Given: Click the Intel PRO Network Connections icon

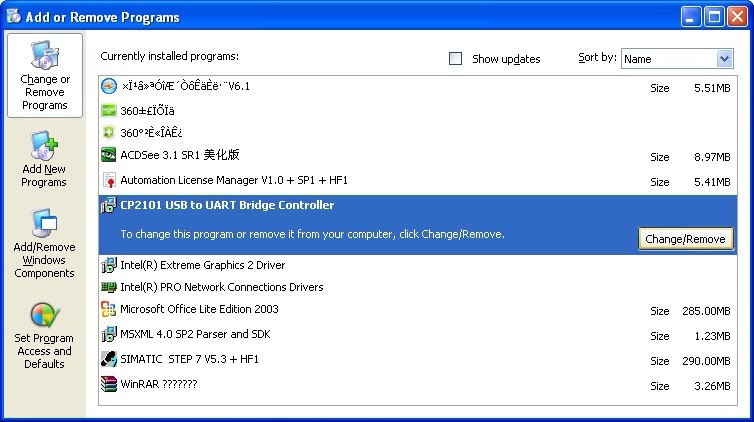Looking at the screenshot, I should click(109, 287).
